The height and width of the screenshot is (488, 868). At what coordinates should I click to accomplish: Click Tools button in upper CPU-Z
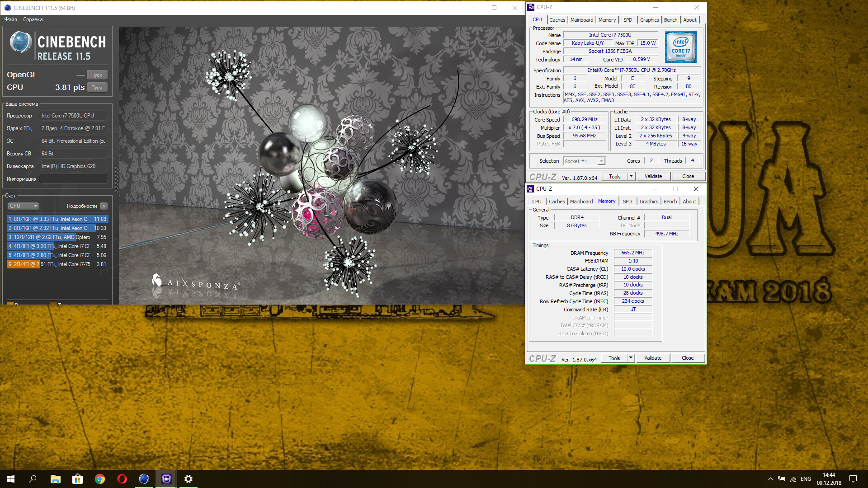pos(615,176)
